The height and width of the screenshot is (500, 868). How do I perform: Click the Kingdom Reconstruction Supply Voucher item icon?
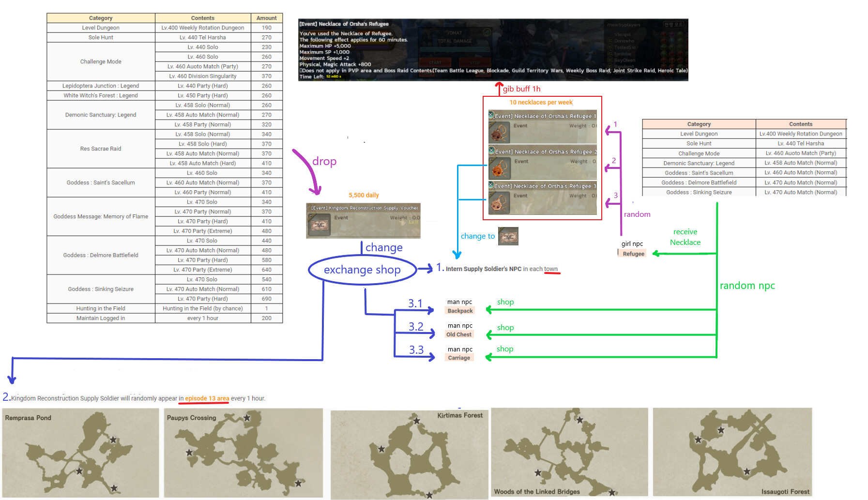click(319, 225)
